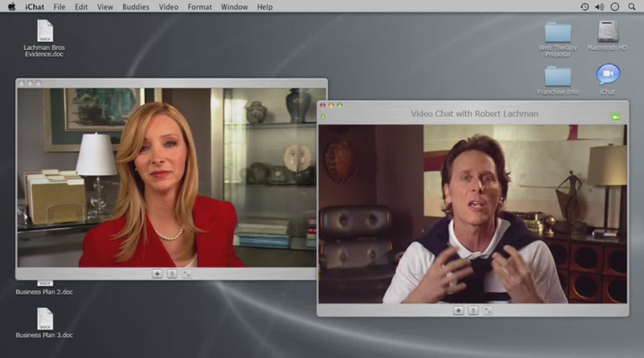Open Business Plan 3.doc on desktop
The image size is (644, 358).
(45, 319)
